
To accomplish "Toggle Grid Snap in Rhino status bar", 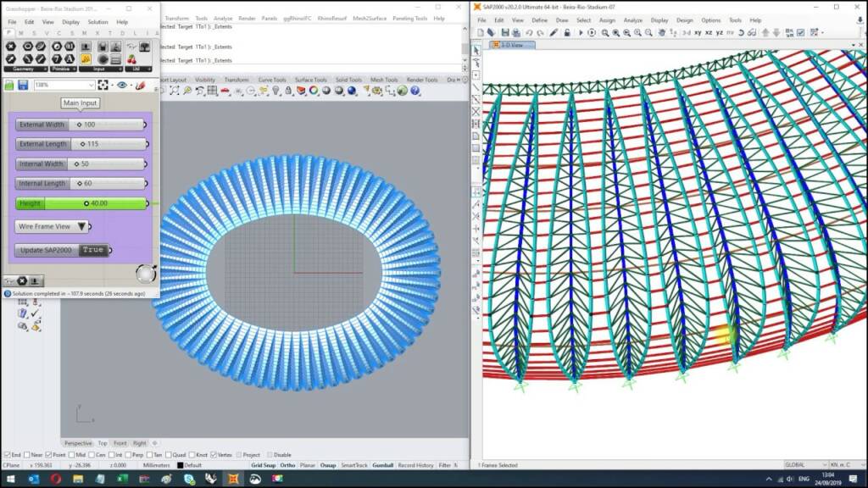I will point(263,465).
